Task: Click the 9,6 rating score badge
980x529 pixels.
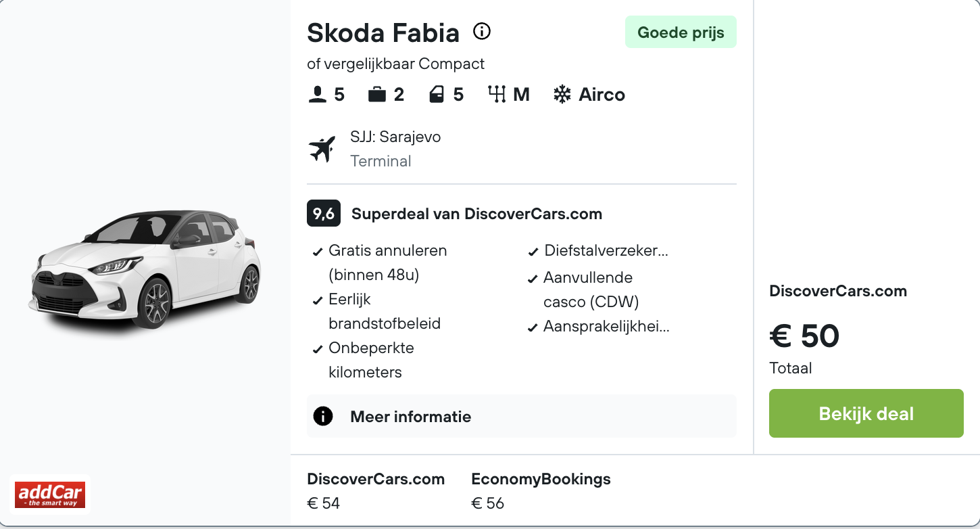Action: (x=324, y=214)
